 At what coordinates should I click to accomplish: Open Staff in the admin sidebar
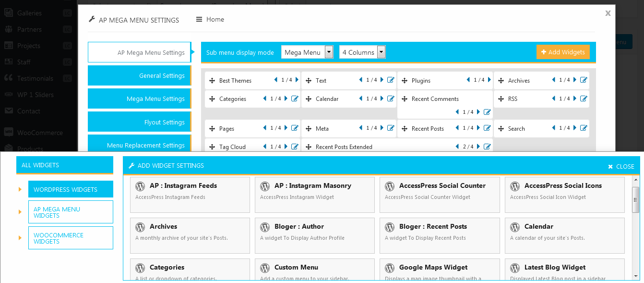tap(24, 62)
